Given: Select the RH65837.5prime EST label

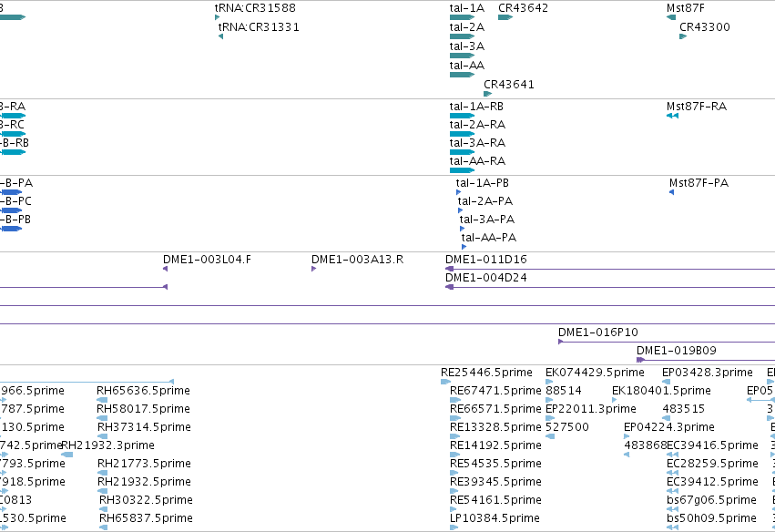Looking at the screenshot, I should coord(146,518).
